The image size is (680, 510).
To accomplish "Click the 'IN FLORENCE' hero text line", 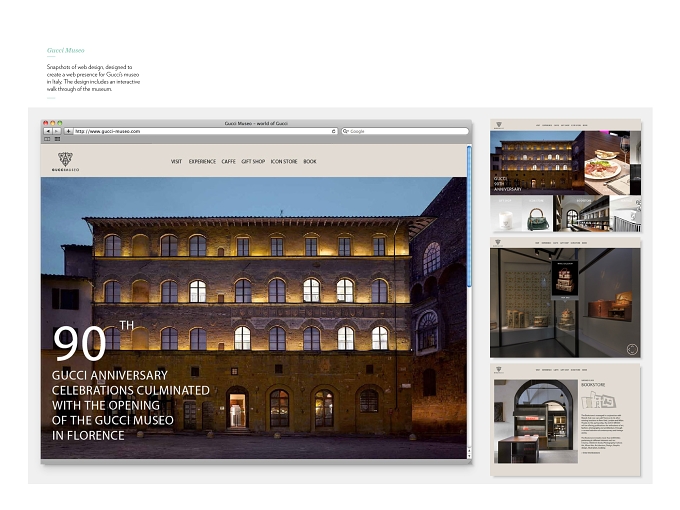I will click(88, 435).
